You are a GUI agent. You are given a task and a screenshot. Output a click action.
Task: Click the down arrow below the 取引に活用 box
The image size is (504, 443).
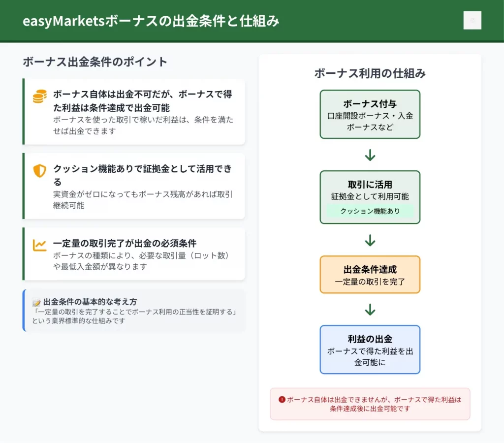pyautogui.click(x=370, y=240)
